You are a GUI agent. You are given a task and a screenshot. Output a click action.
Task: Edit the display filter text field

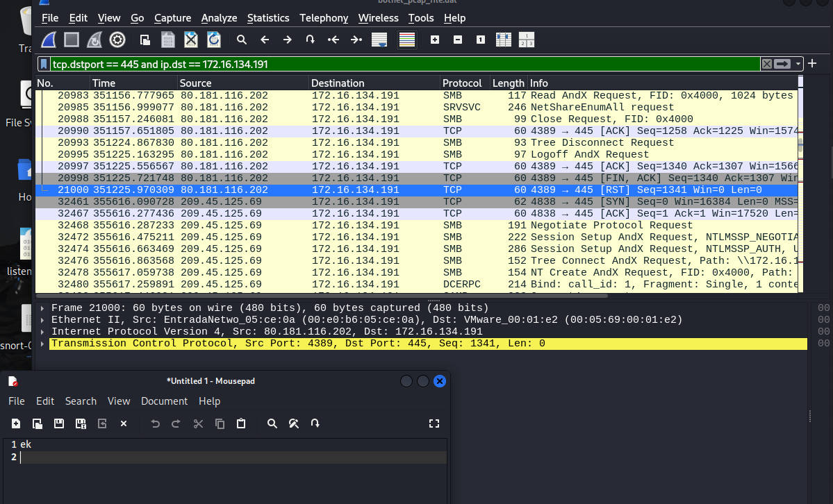pyautogui.click(x=405, y=65)
